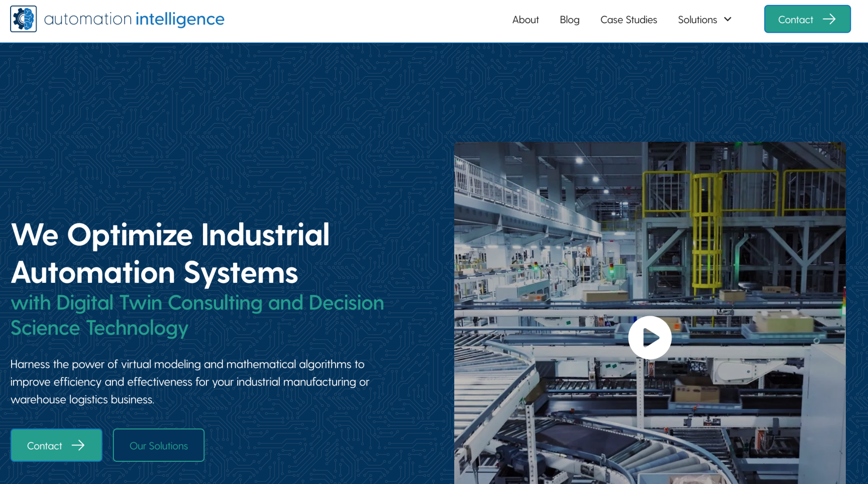The height and width of the screenshot is (484, 868).
Task: Click the arrow icon in the header Contact button
Action: (829, 19)
